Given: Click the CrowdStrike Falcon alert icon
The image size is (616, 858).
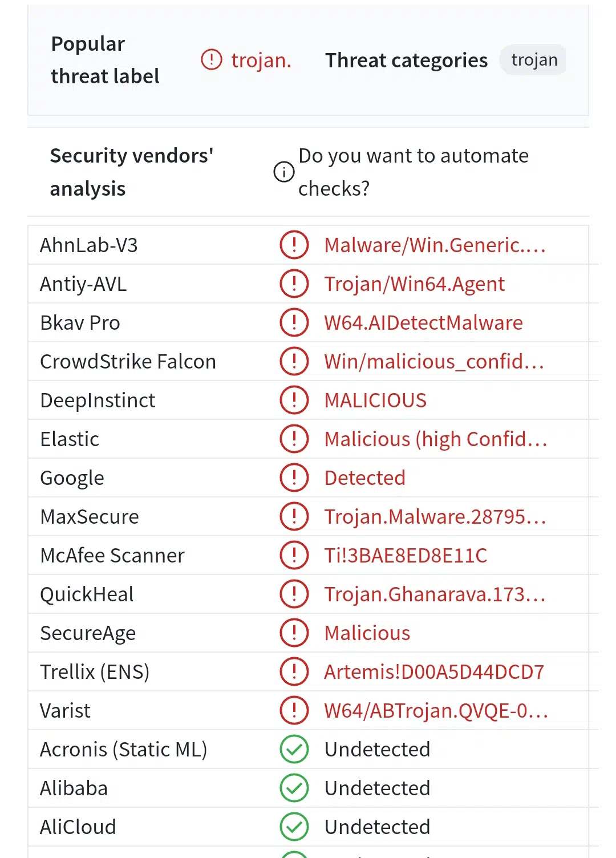Looking at the screenshot, I should coord(294,361).
